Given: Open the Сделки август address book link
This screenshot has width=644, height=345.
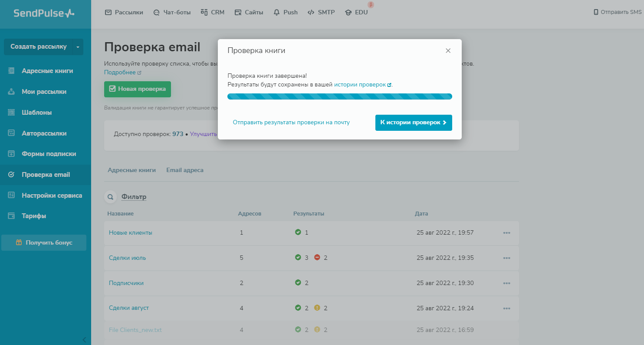Looking at the screenshot, I should (129, 308).
